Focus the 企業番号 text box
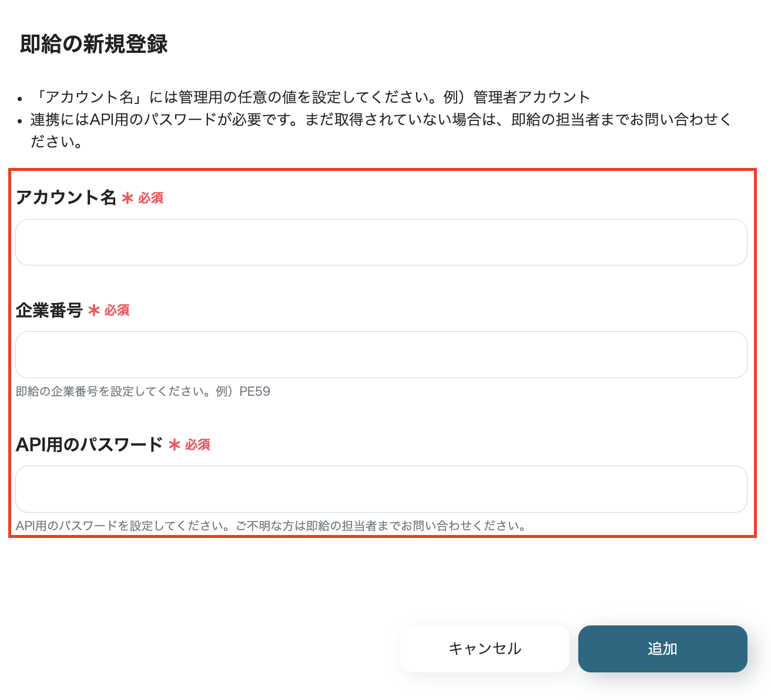This screenshot has width=771, height=700. 381,355
